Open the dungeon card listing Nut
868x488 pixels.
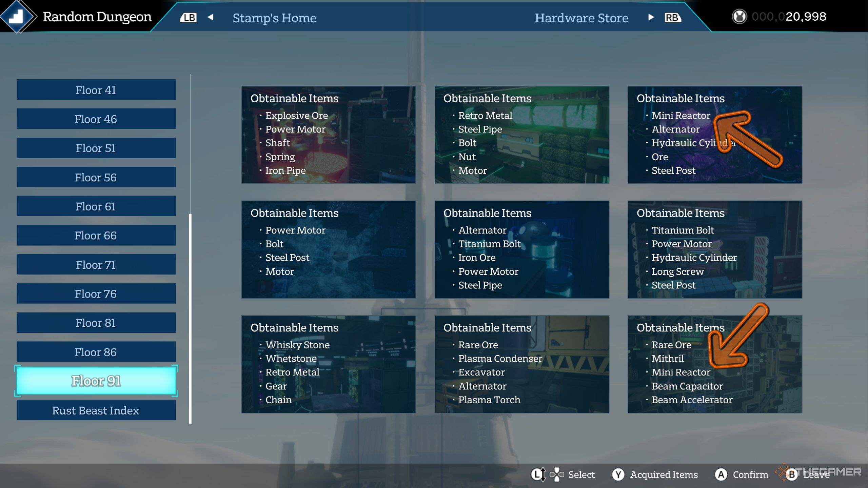click(522, 135)
